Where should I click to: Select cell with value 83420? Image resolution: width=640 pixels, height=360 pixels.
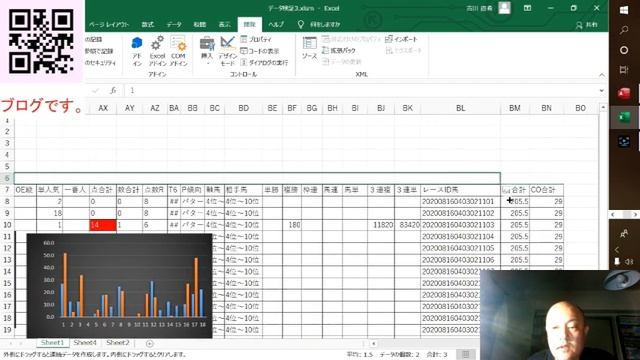(x=407, y=225)
